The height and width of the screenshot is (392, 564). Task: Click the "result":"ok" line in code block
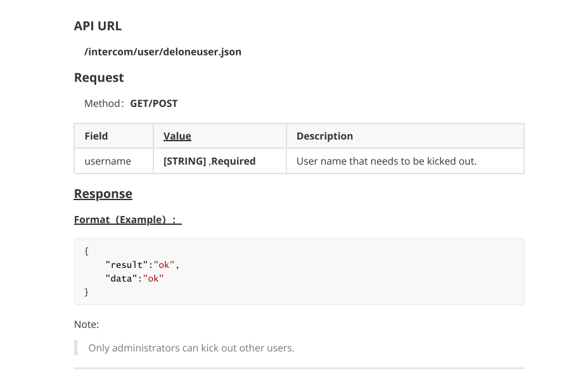click(142, 265)
